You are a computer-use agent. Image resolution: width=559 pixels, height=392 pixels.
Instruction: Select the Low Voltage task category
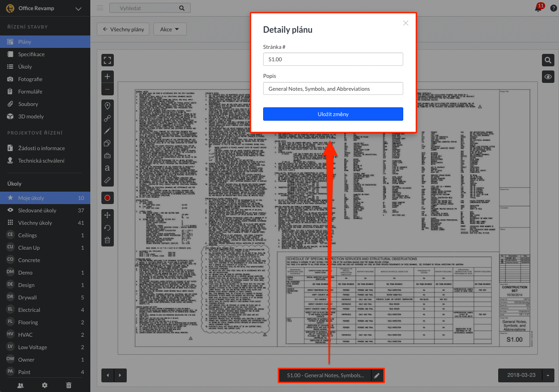click(x=45, y=347)
